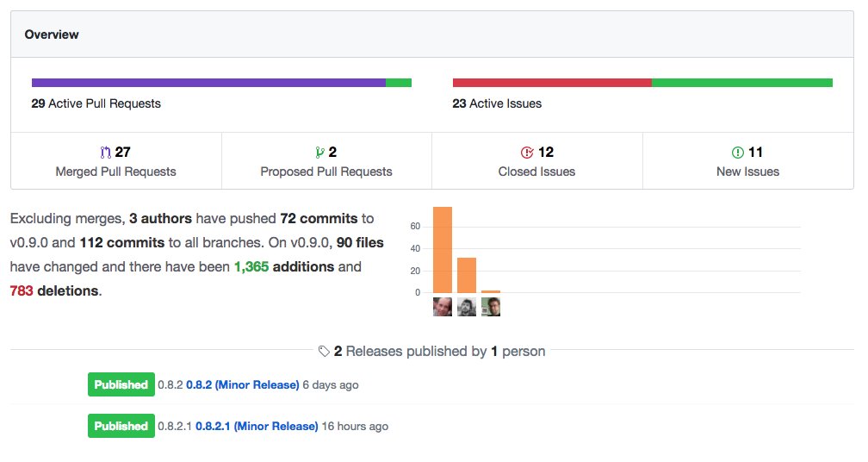Click the '1,365 additions' text
Screen dimensions: 868x462
click(284, 267)
